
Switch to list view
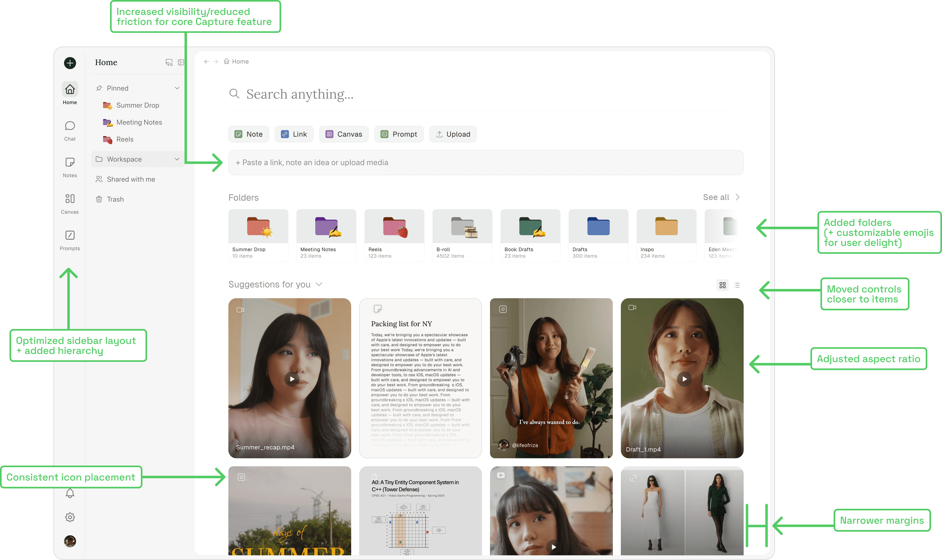[737, 285]
